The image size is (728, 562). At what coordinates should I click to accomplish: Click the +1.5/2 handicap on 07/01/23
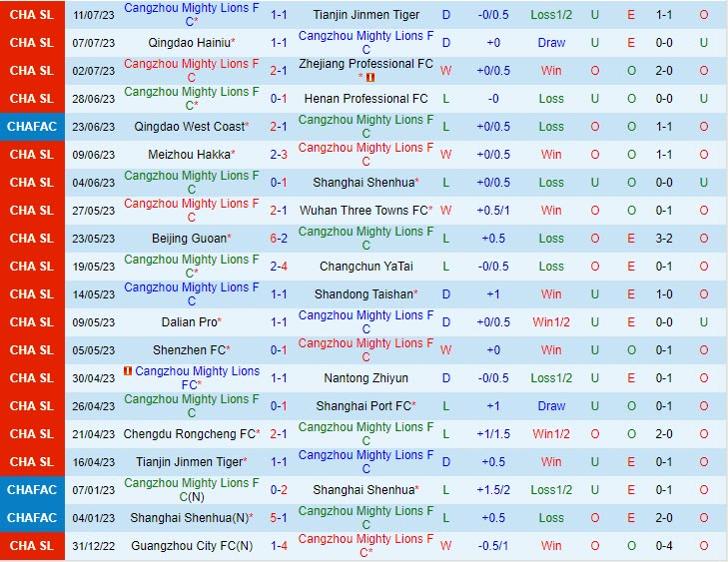tap(493, 490)
